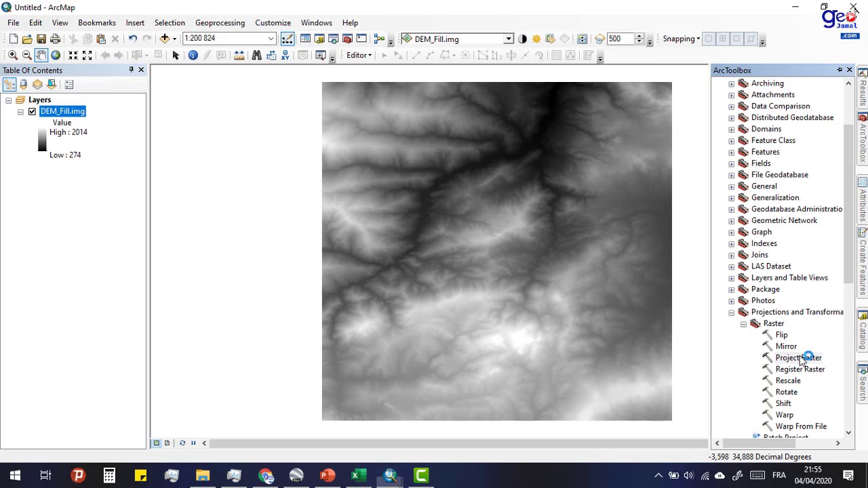Launch ModelBuilder from the toolbar
The height and width of the screenshot is (488, 868).
pos(379,39)
